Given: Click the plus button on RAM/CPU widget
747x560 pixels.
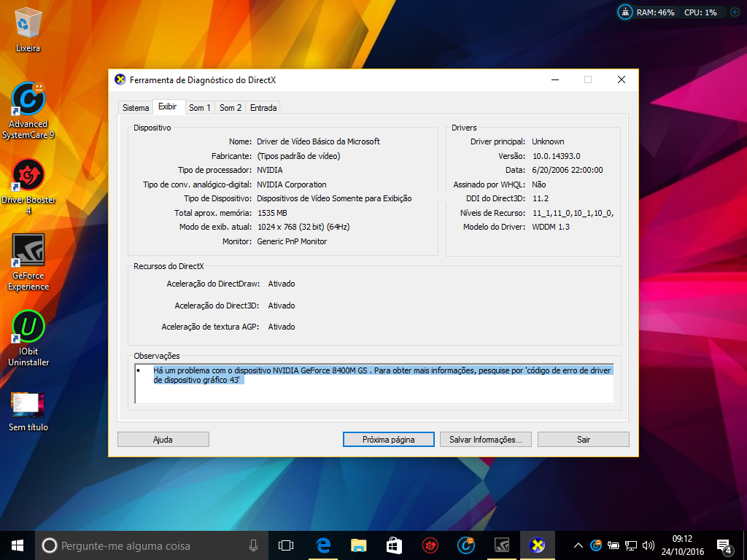Looking at the screenshot, I should [735, 12].
